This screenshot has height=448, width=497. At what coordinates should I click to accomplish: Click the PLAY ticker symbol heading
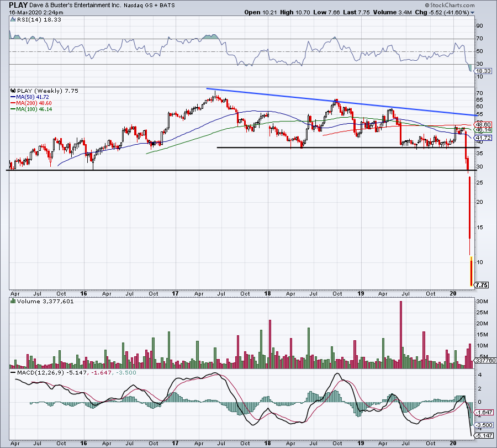click(x=18, y=5)
